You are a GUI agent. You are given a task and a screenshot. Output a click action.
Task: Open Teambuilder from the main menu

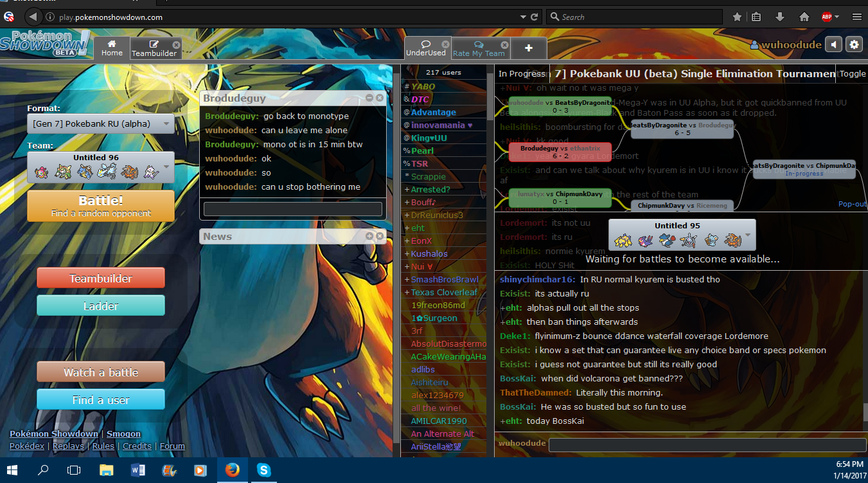[x=101, y=278]
